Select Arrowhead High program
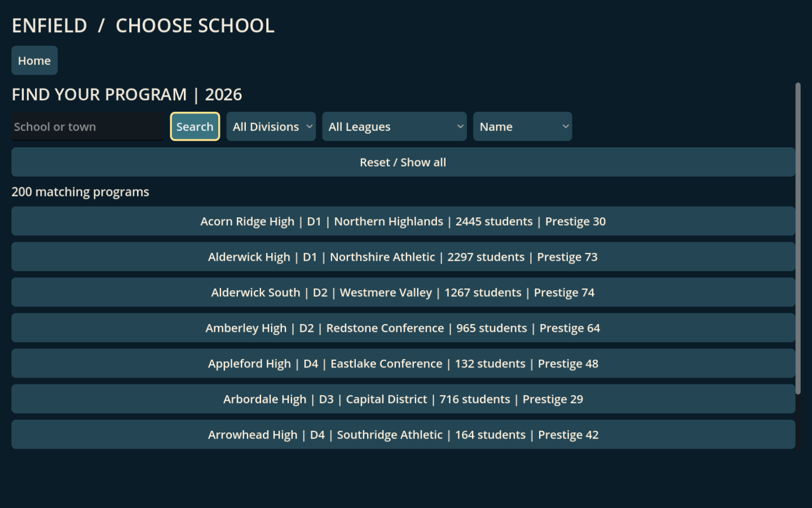The height and width of the screenshot is (508, 812). point(403,435)
